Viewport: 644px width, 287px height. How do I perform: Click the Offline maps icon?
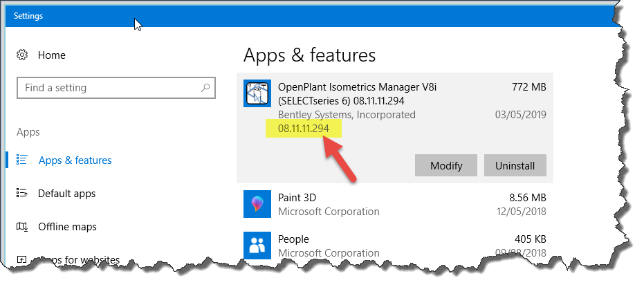21,227
